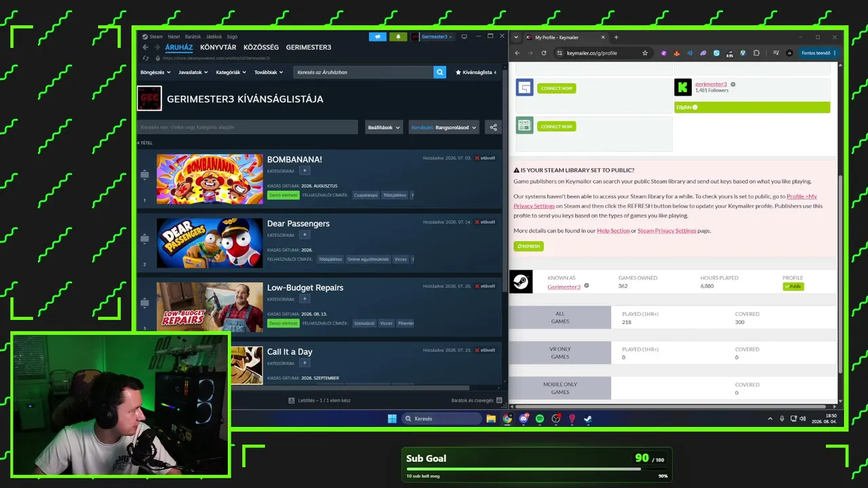Image resolution: width=868 pixels, height=488 pixels.
Task: Click the Keymailer Steam logo icon
Action: click(521, 282)
